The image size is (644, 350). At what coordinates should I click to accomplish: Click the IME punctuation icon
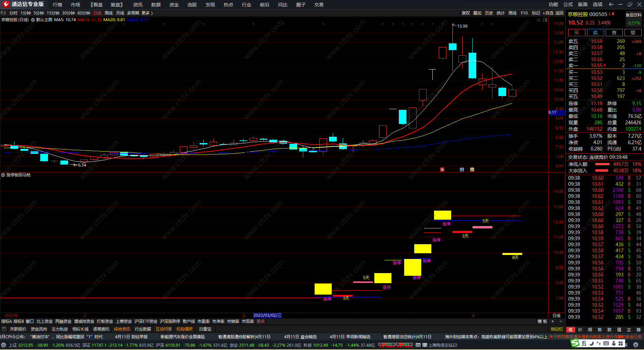(598, 343)
